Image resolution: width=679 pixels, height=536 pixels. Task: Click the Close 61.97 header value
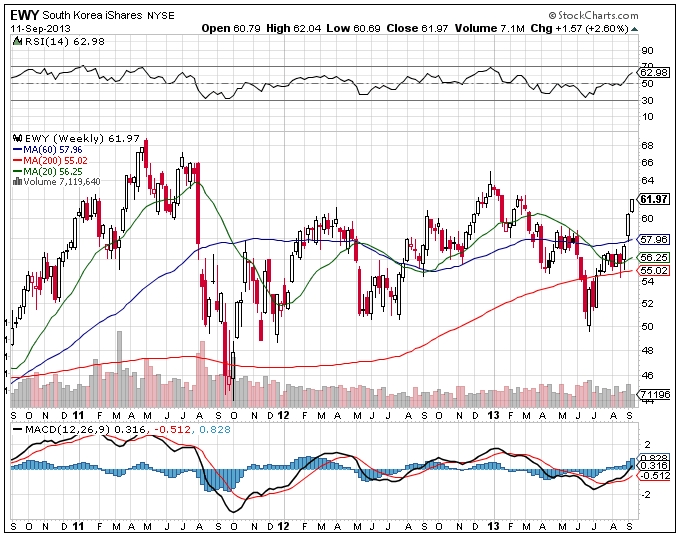click(x=417, y=29)
